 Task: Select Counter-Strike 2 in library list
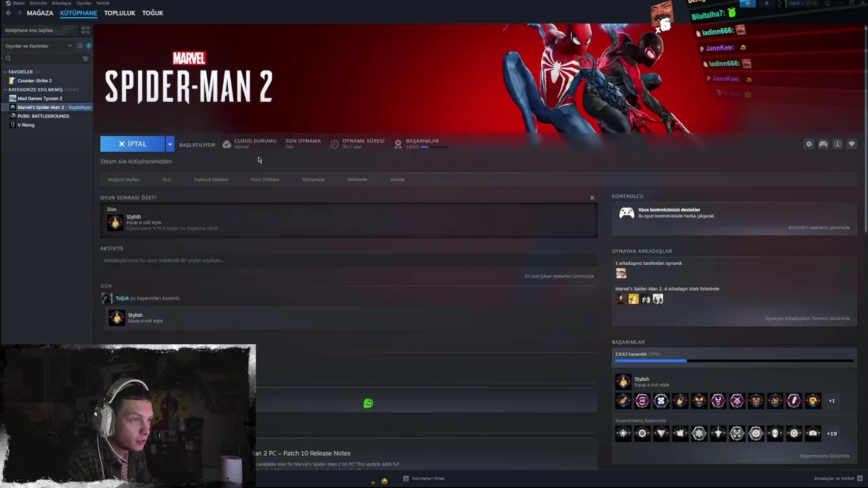[x=35, y=81]
